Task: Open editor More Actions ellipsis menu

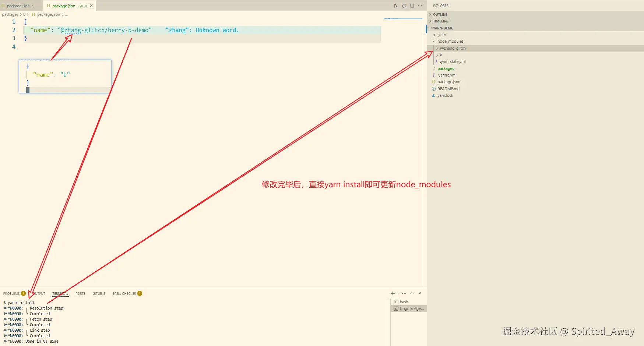Action: pyautogui.click(x=420, y=6)
